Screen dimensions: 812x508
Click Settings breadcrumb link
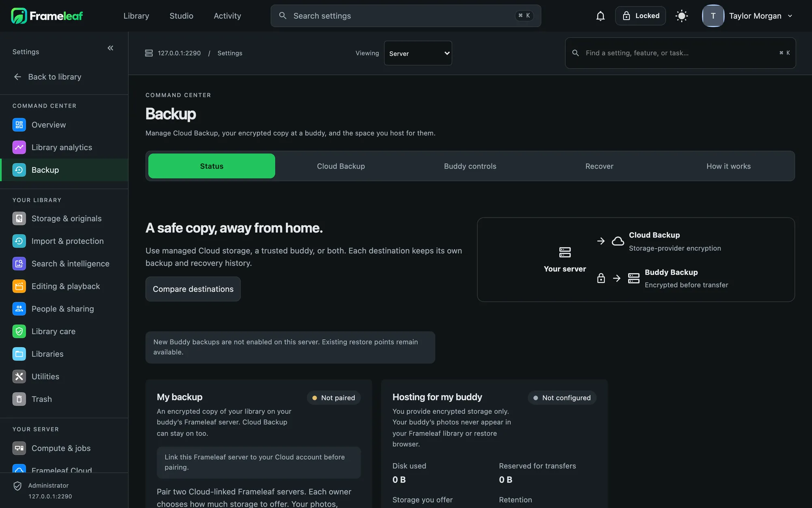[x=230, y=53]
